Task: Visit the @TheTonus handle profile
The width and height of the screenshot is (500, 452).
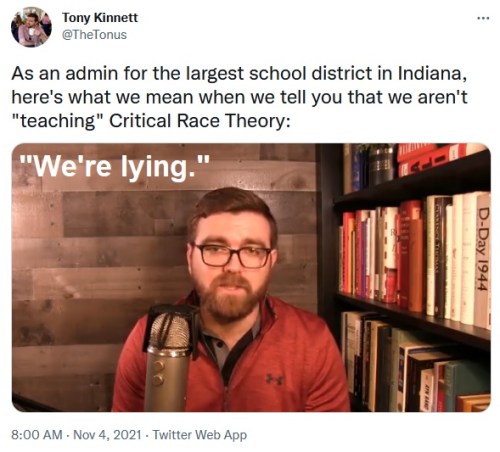Action: coord(94,35)
